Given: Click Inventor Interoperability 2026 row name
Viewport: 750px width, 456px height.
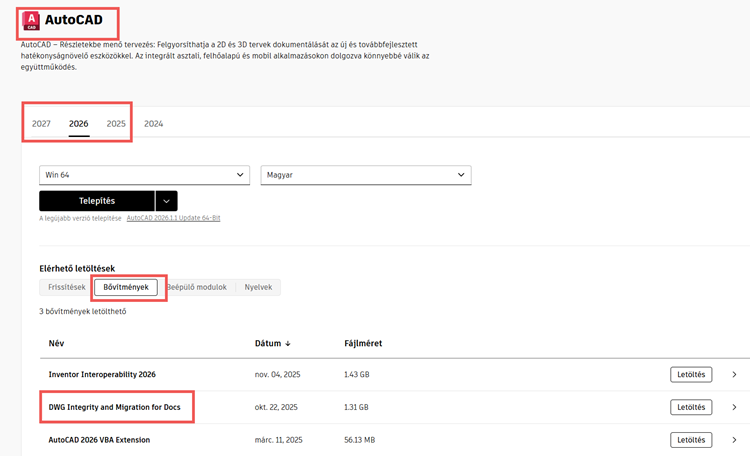Looking at the screenshot, I should click(102, 374).
